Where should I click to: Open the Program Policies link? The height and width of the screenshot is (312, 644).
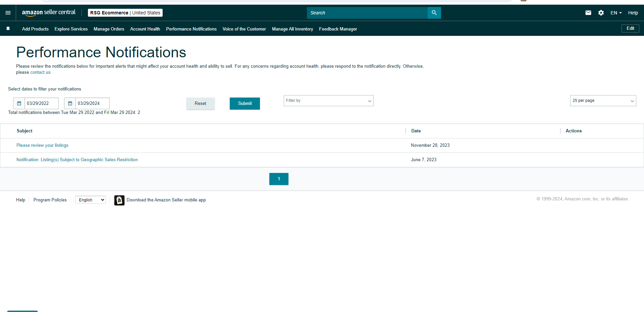[x=50, y=200]
